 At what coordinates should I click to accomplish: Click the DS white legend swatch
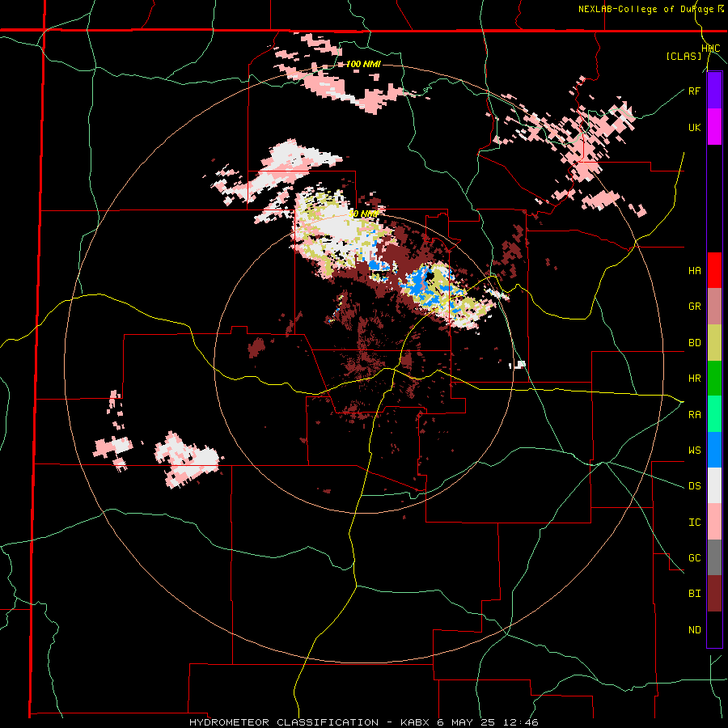point(714,485)
